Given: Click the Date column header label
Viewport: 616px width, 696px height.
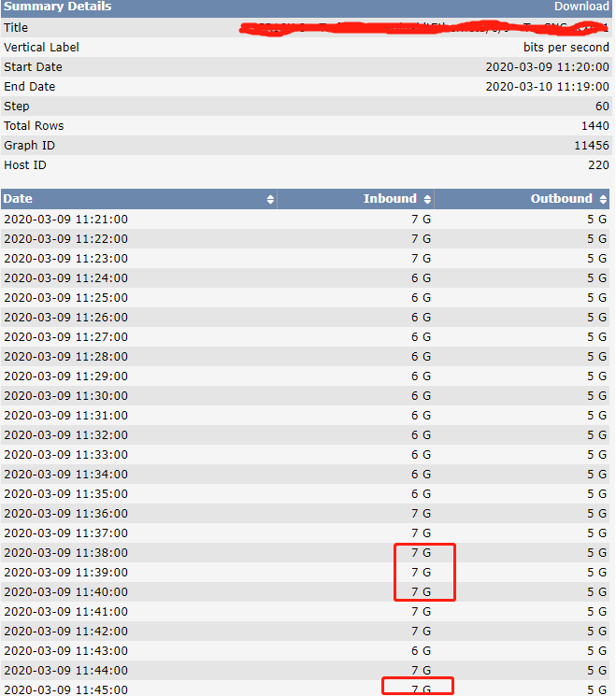Looking at the screenshot, I should (x=18, y=198).
